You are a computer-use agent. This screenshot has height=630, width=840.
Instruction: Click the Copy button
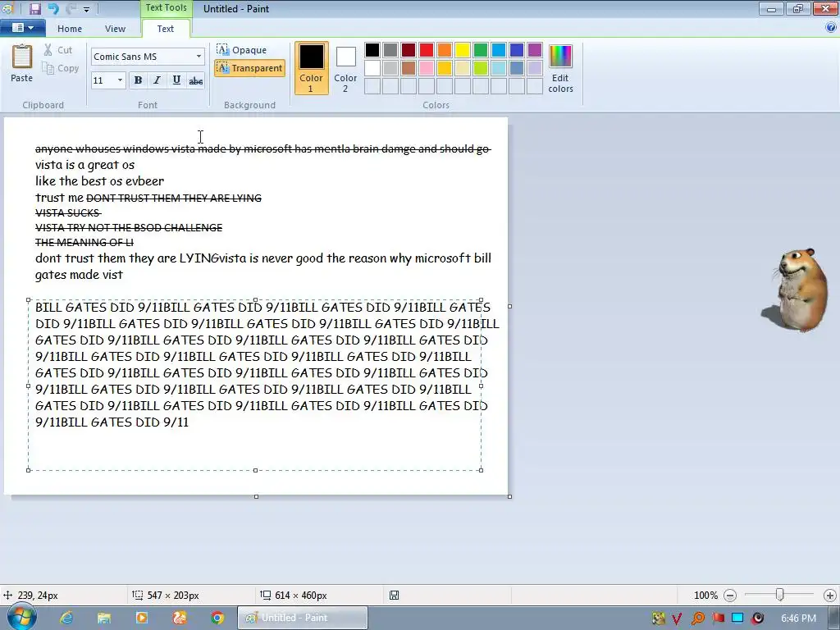point(61,68)
